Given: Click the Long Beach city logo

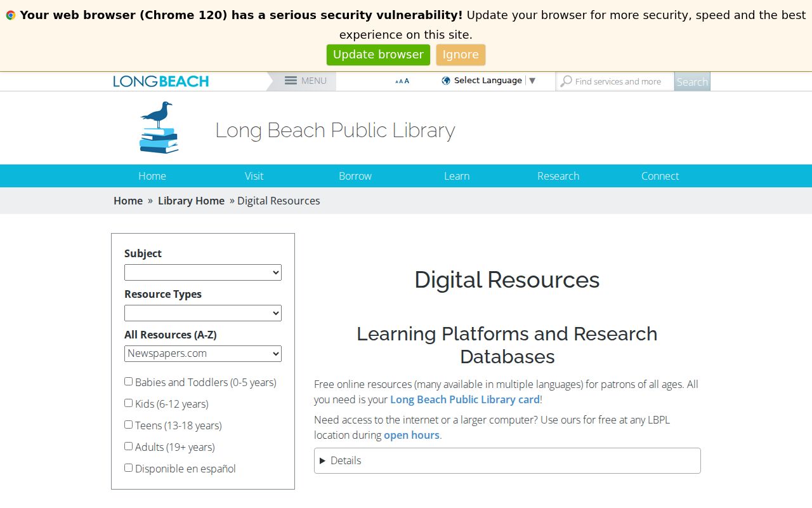Looking at the screenshot, I should point(161,81).
